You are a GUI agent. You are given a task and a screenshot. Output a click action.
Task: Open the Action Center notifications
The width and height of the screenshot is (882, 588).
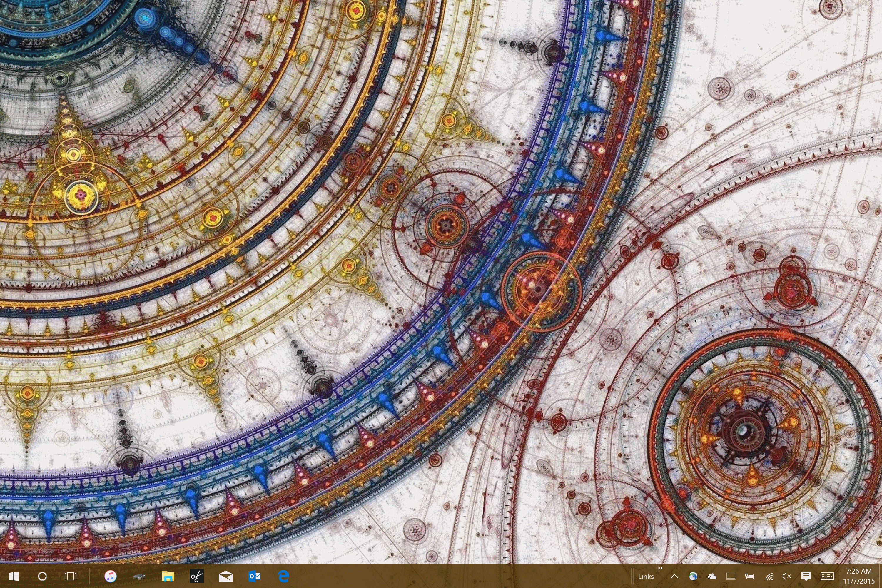(806, 576)
